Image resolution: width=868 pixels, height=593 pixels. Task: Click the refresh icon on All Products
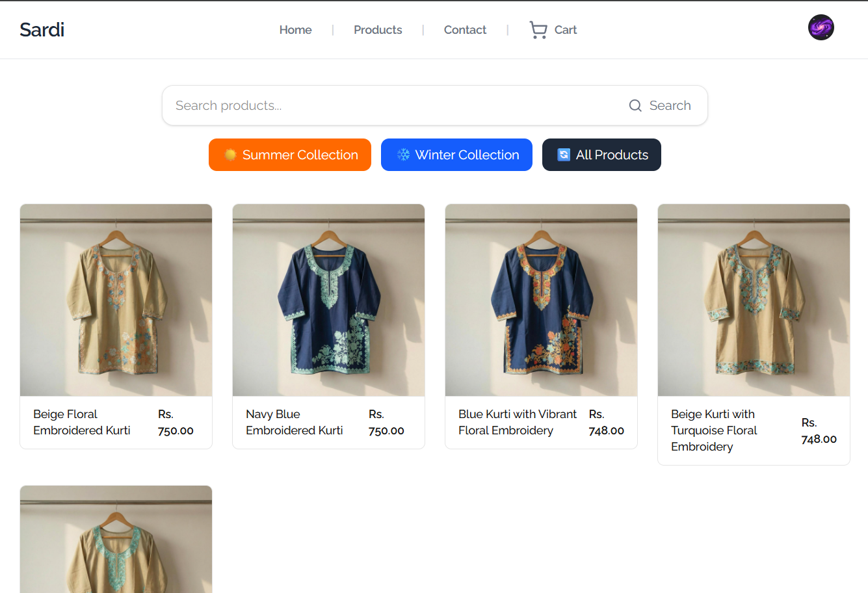(564, 155)
